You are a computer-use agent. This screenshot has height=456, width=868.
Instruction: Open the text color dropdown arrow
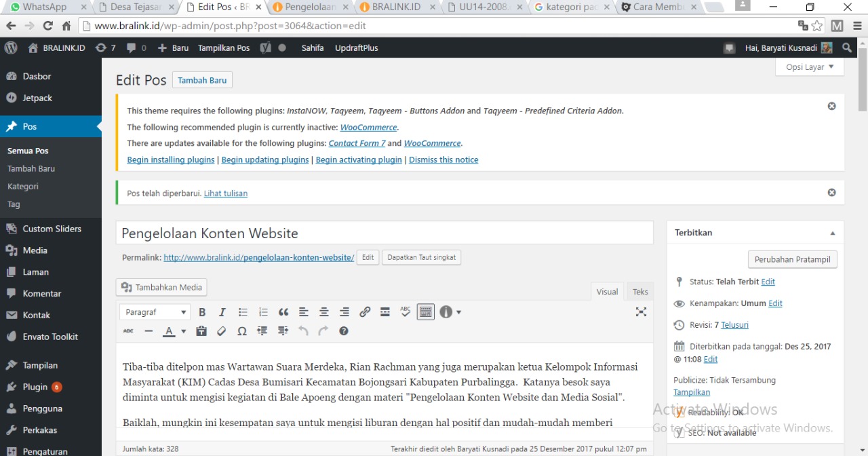pyautogui.click(x=183, y=331)
